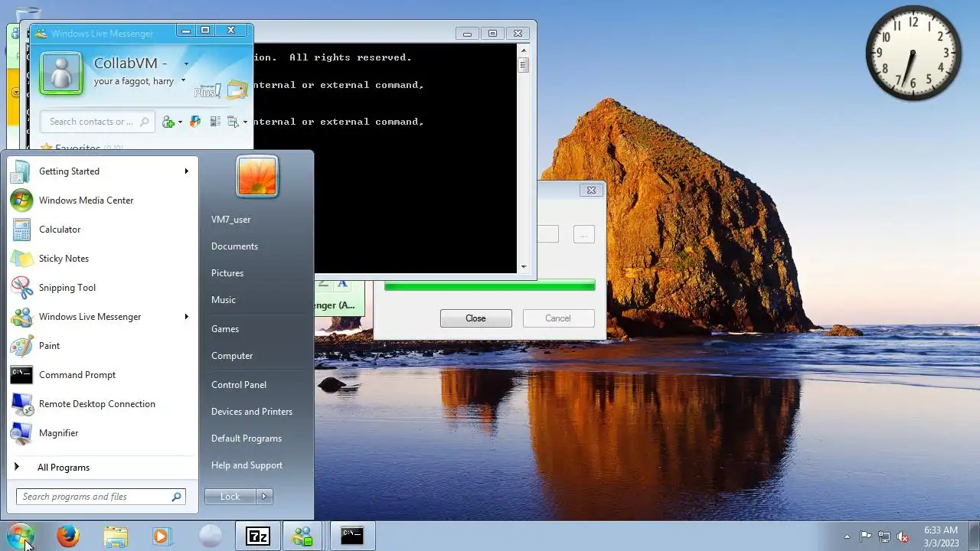Click the Magnifier icon
Screen dimensions: 980x551
(x=21, y=433)
